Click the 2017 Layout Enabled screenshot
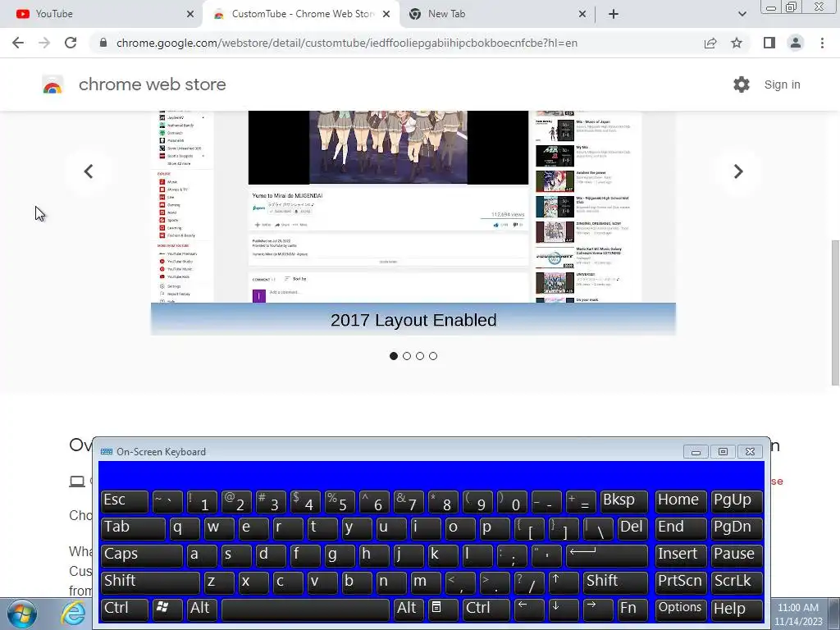Screen dimensions: 840x630 413,222
